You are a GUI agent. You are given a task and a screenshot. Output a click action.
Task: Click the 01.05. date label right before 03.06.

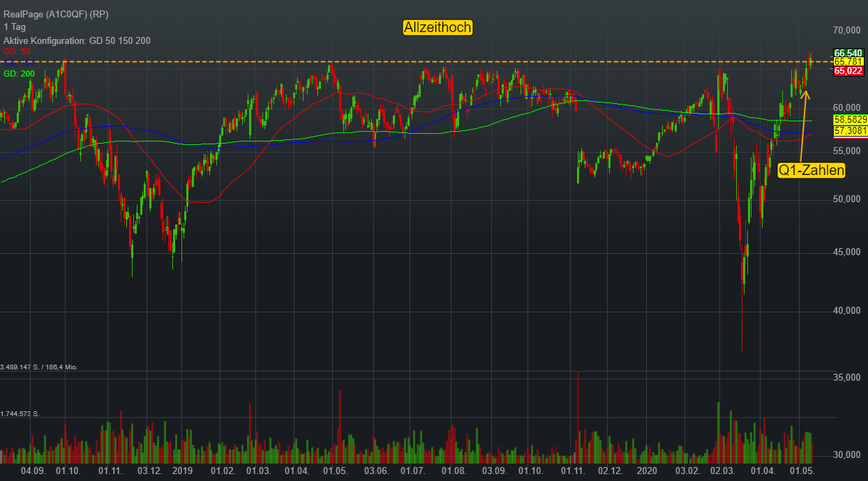coord(336,471)
